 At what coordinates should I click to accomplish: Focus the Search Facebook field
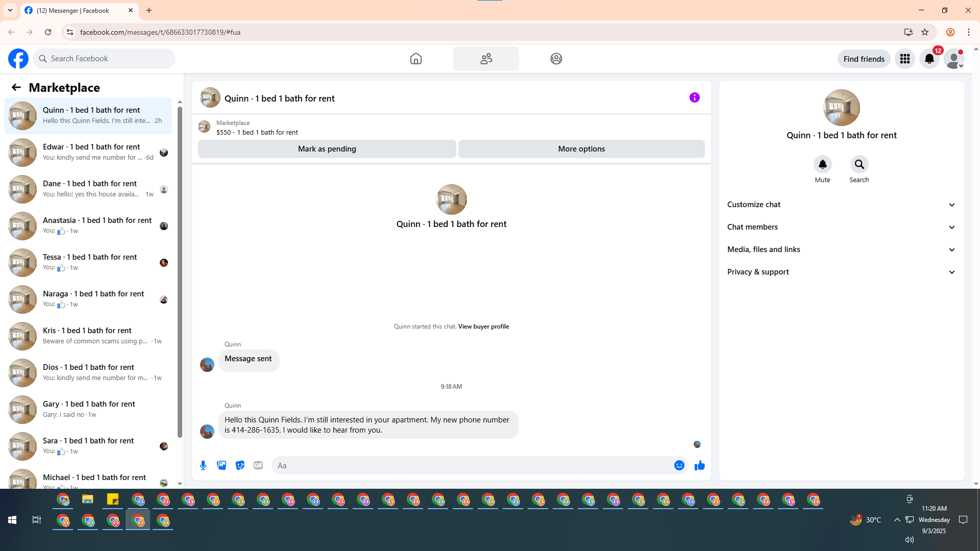point(104,59)
